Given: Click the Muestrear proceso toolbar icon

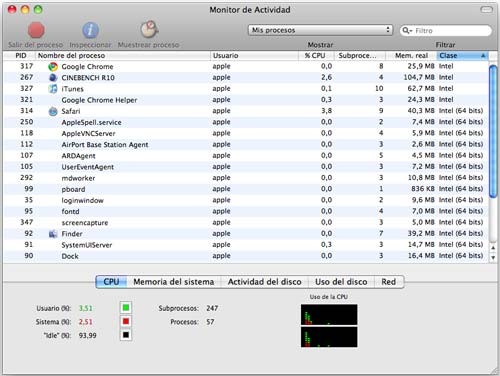Looking at the screenshot, I should click(149, 30).
